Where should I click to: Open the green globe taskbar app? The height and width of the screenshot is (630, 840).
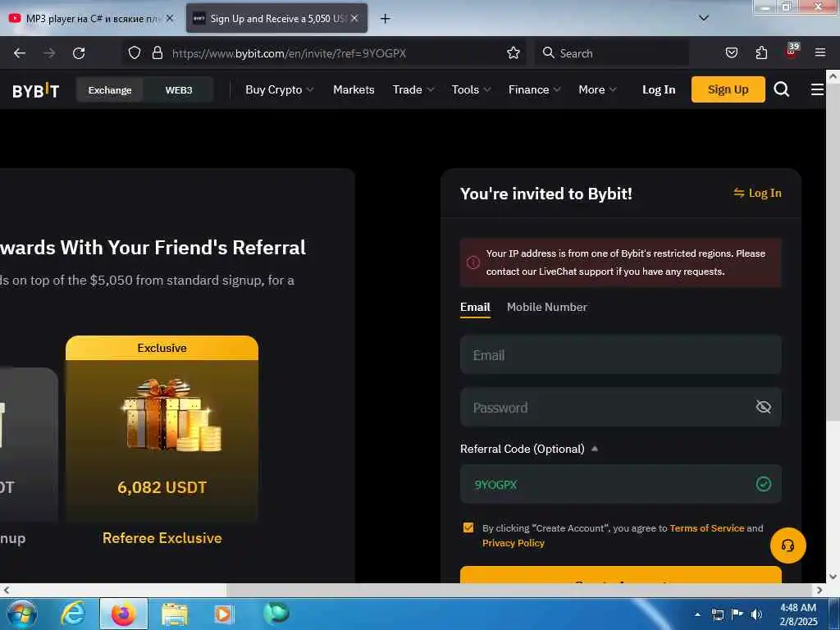276,614
